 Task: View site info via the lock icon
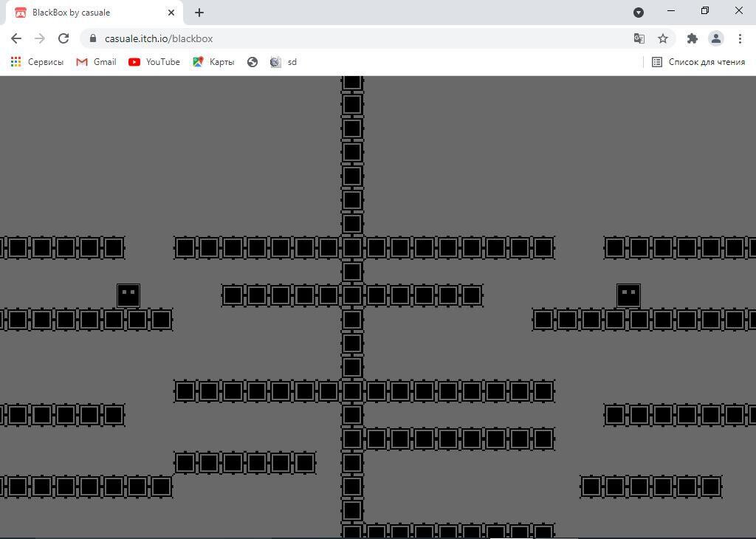[x=93, y=38]
